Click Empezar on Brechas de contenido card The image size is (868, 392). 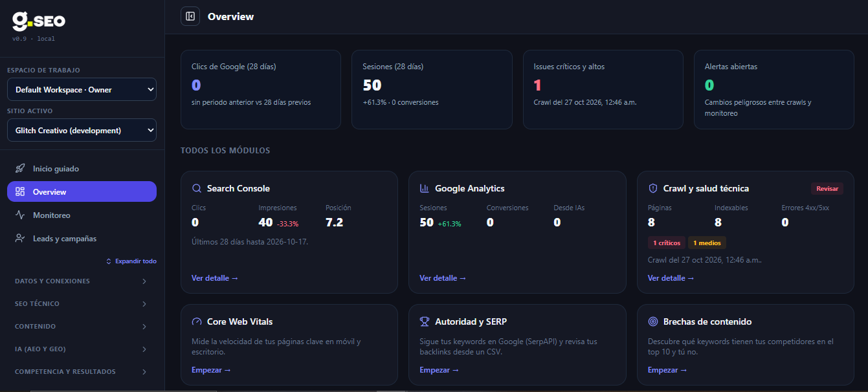667,370
